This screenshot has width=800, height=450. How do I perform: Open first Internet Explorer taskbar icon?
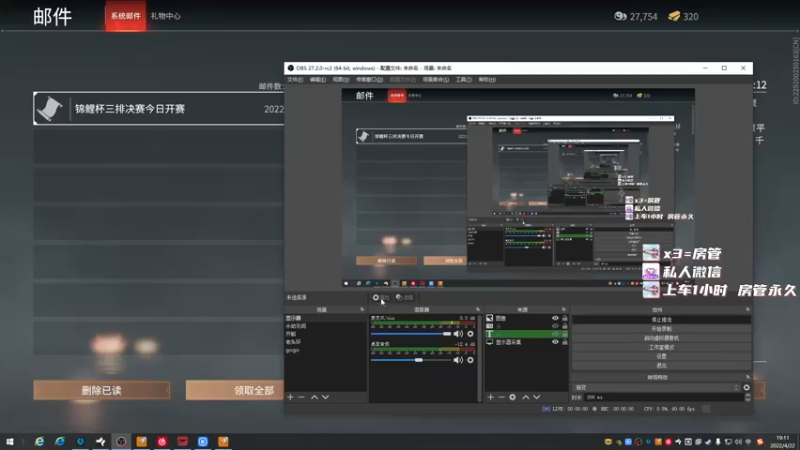point(39,442)
